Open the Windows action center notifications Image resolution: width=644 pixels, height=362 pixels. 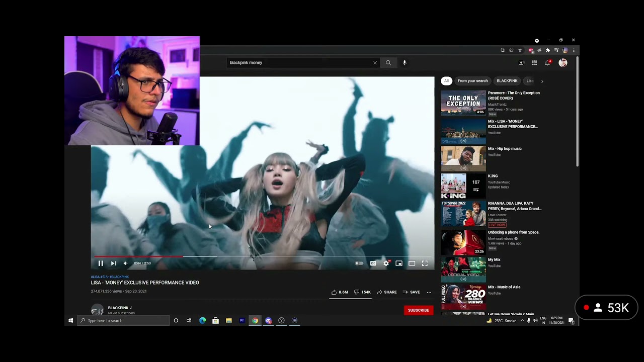coord(572,320)
